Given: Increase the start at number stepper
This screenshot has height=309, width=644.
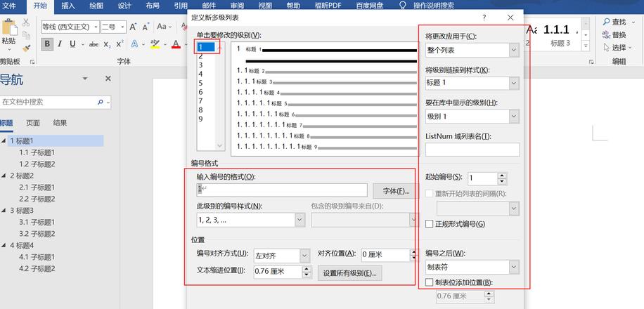Looking at the screenshot, I should pyautogui.click(x=502, y=176).
